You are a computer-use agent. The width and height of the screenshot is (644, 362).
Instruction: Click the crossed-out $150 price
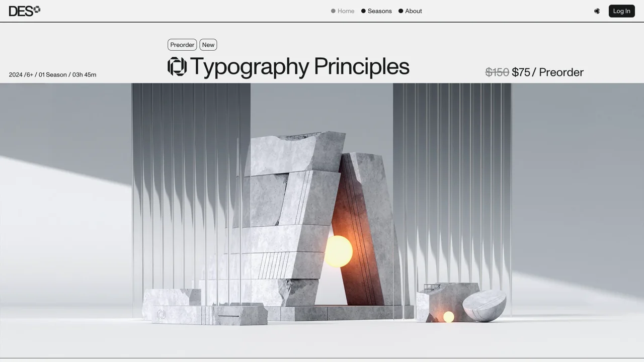[x=497, y=72]
